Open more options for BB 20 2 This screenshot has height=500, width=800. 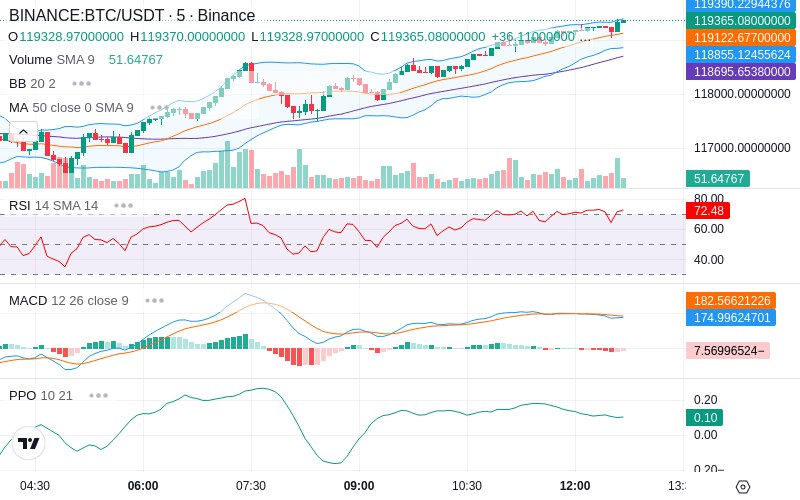point(82,84)
